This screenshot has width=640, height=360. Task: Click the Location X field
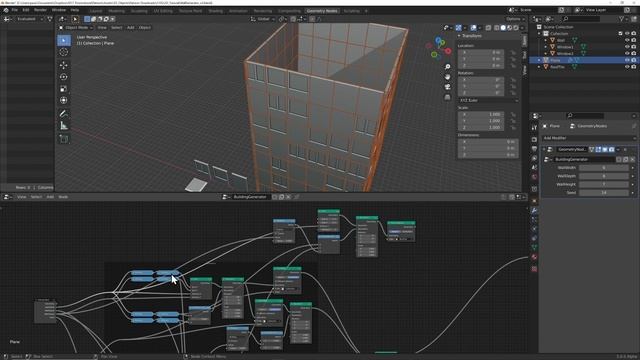(x=481, y=52)
